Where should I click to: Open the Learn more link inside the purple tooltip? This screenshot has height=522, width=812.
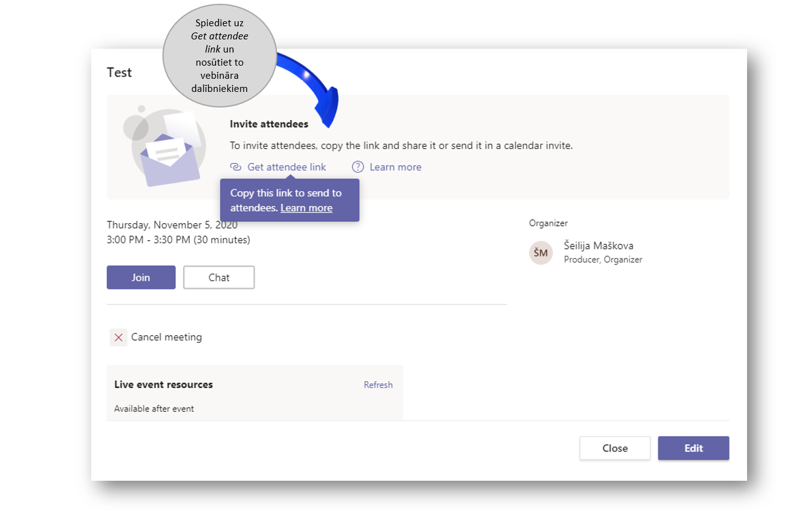click(x=306, y=208)
